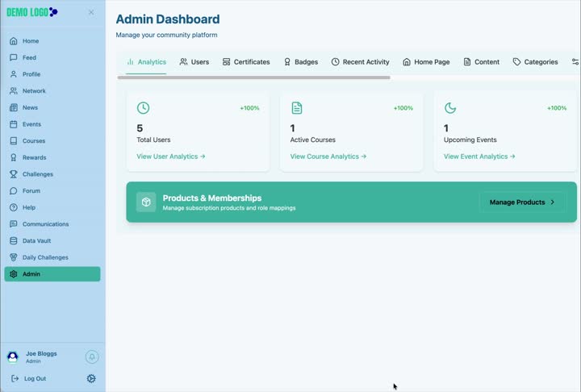Screen dimensions: 581x392
Task: Click Joe Bloggs avatar picture
Action: click(13, 357)
